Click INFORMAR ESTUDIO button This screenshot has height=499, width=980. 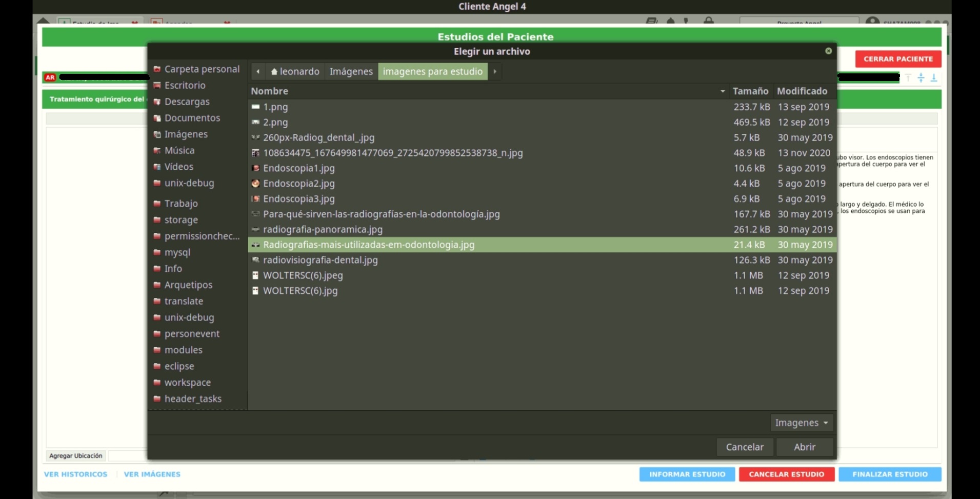coord(687,474)
